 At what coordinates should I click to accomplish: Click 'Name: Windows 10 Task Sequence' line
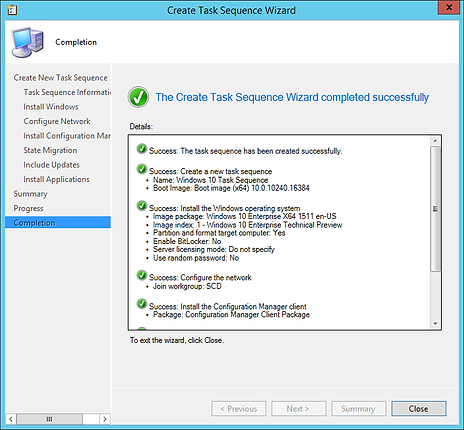210,180
